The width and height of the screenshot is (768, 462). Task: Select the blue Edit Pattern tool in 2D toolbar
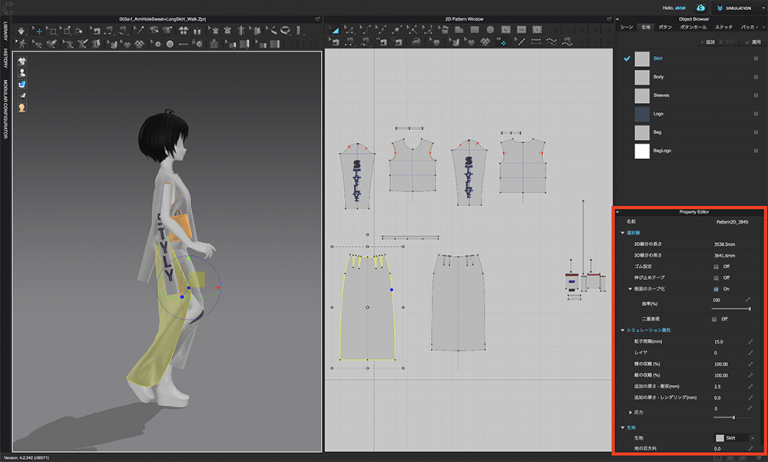pos(334,30)
